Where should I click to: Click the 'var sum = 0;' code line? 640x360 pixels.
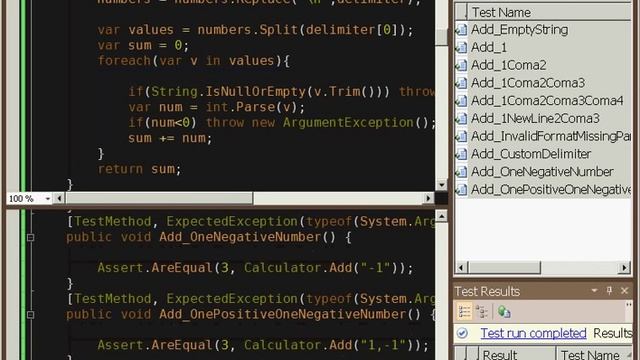143,45
